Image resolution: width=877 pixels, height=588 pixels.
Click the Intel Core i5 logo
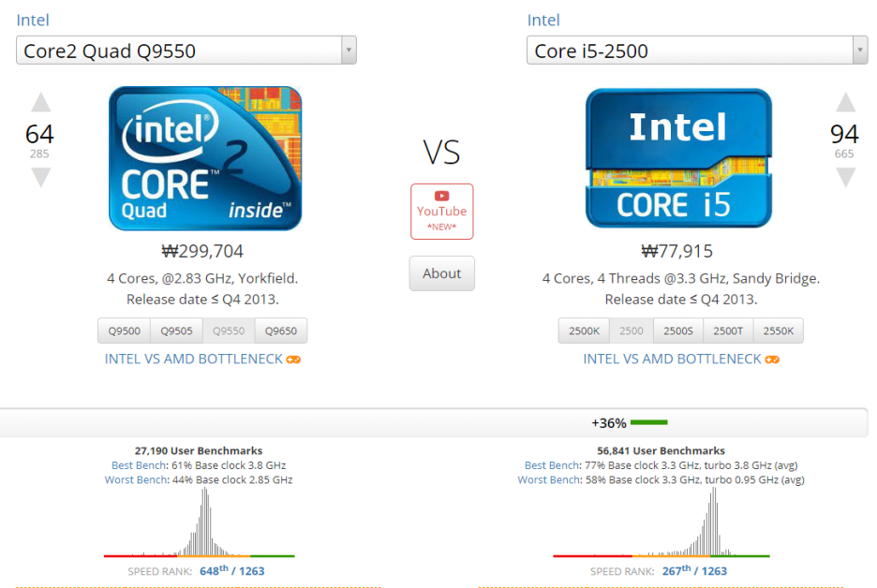(678, 158)
